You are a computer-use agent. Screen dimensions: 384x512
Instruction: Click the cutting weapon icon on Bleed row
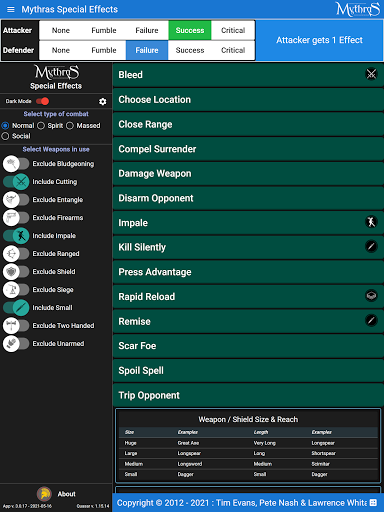coord(371,74)
